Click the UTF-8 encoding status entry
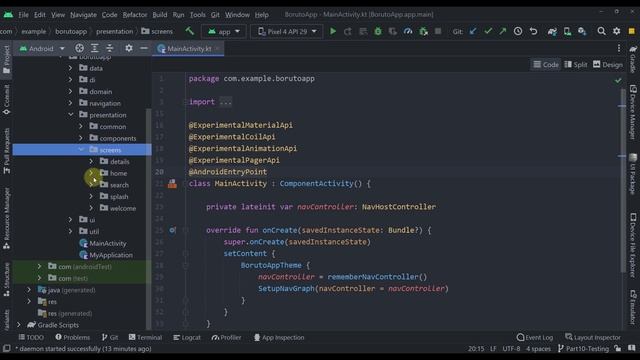The height and width of the screenshot is (360, 640). (511, 349)
